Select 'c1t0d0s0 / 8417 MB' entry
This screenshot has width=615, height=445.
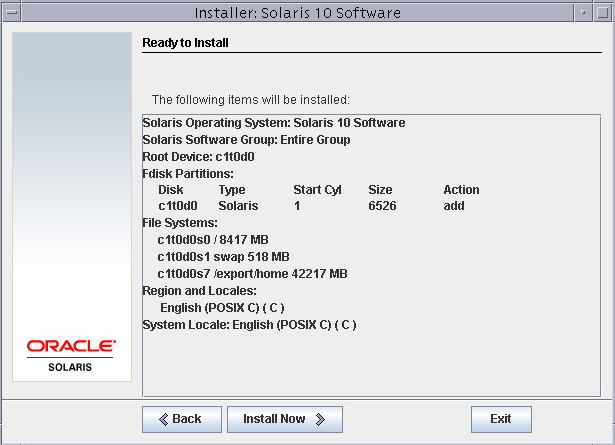(213, 240)
